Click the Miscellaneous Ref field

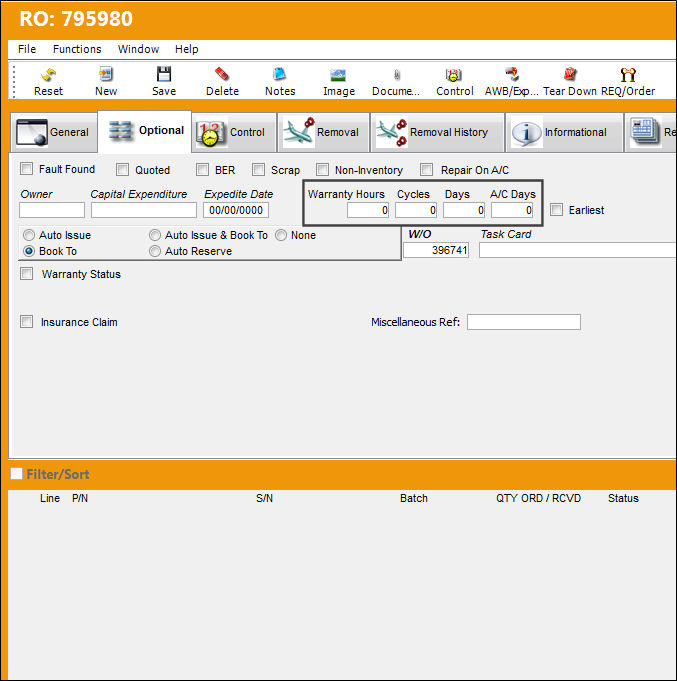click(524, 322)
